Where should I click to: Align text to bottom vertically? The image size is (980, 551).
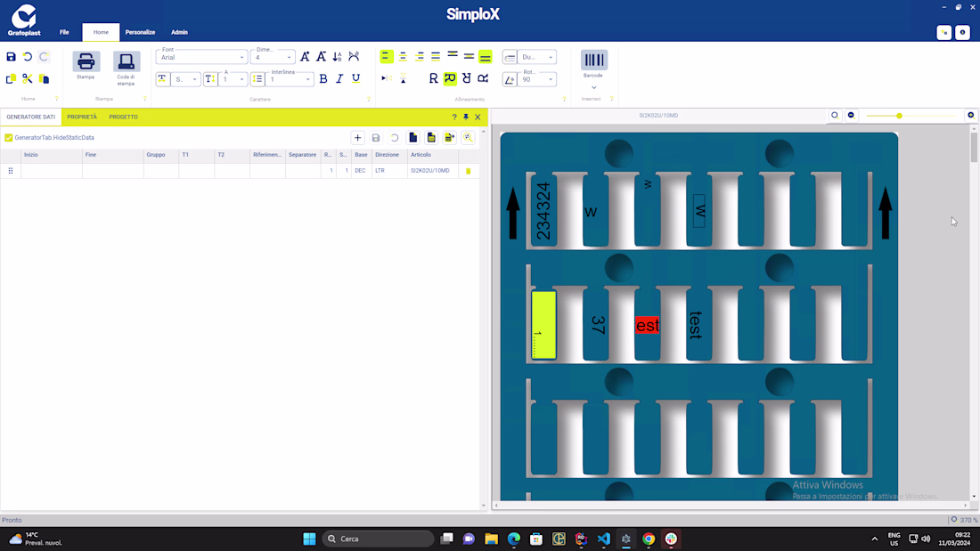click(485, 57)
